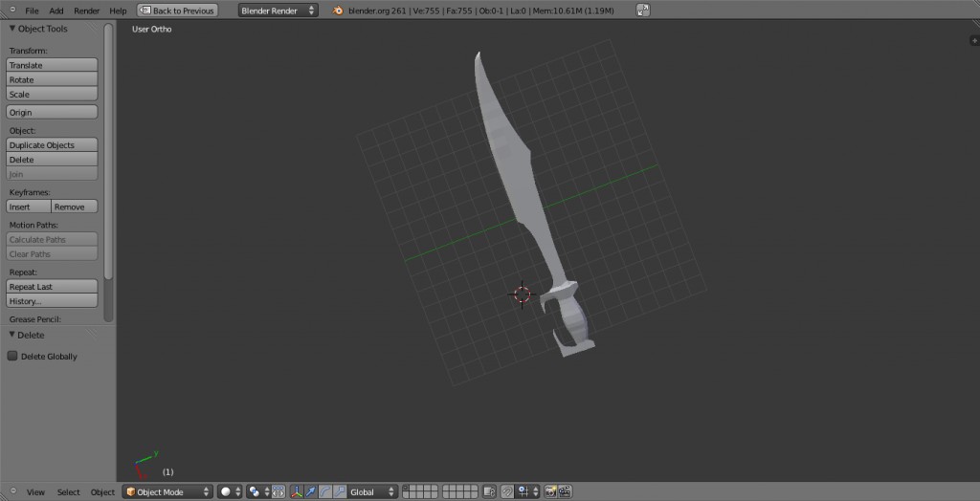This screenshot has width=980, height=501.
Task: Click the "User Ortho" view label
Action: 151,29
